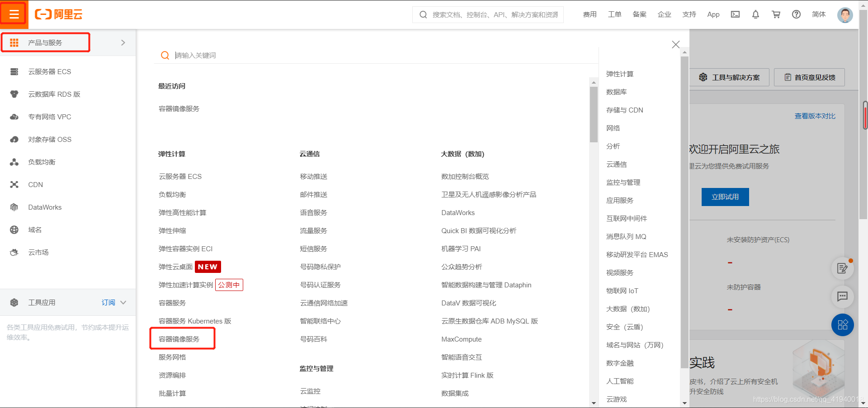Select 云服务器 ECS in products list
The image size is (868, 408).
point(180,176)
